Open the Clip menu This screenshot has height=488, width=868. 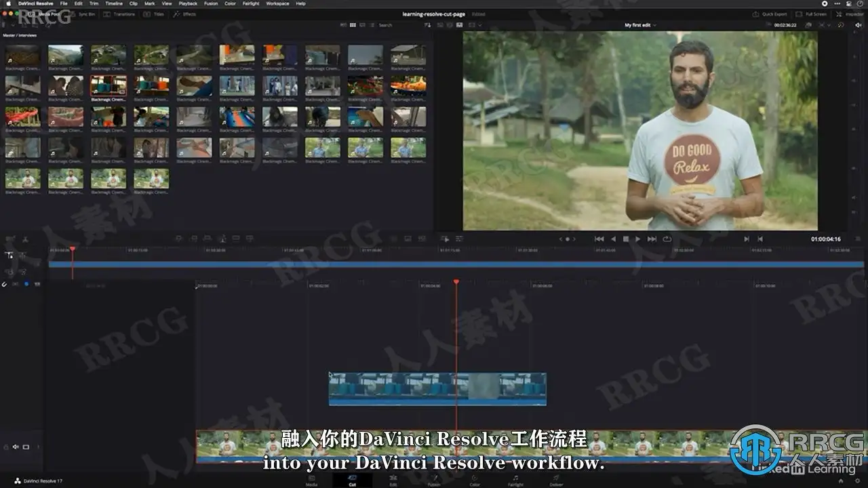pos(134,3)
